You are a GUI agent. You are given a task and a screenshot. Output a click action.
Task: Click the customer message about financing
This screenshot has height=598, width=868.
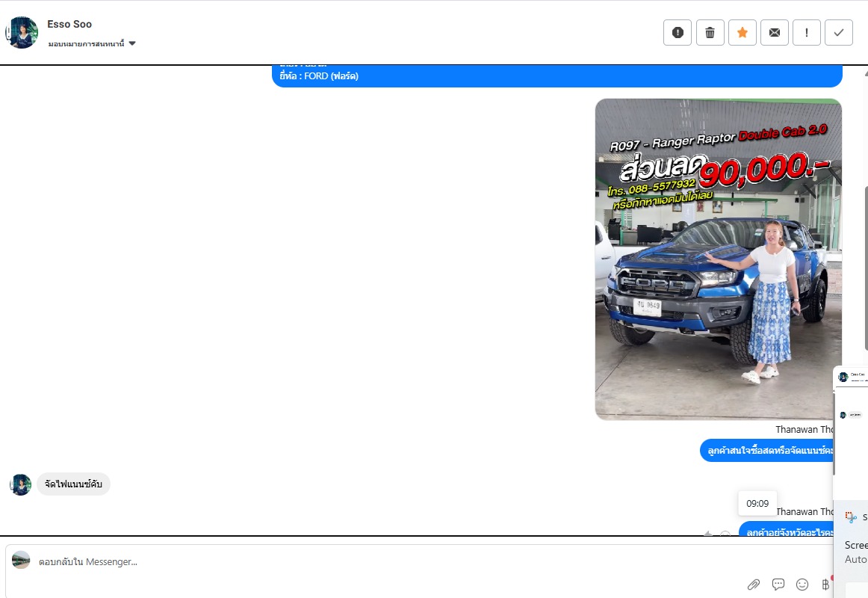(73, 484)
